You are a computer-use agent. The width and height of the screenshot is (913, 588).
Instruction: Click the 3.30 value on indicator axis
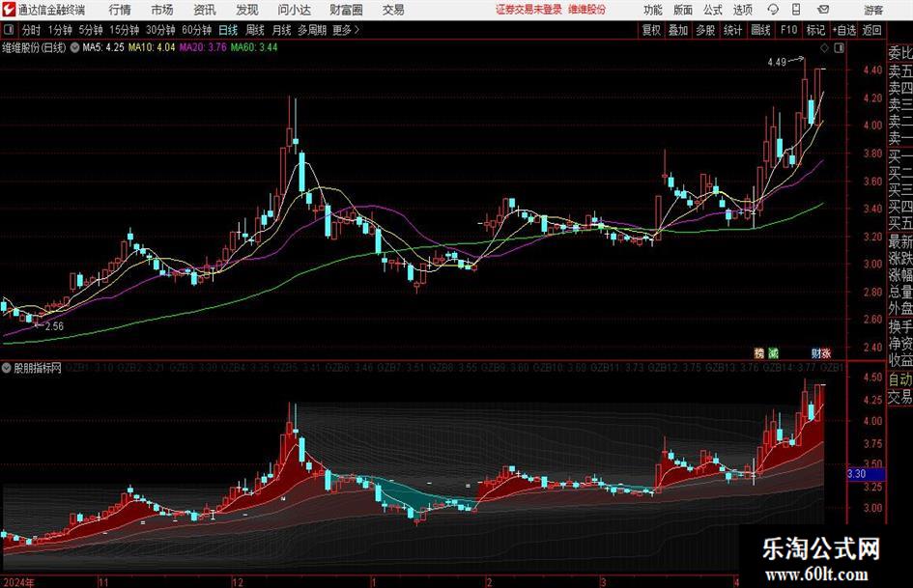[x=866, y=474]
